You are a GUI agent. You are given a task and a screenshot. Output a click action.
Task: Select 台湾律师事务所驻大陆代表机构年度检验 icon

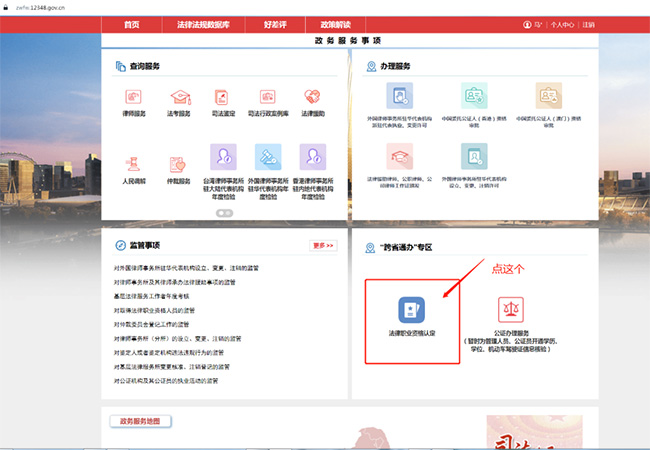click(x=223, y=157)
